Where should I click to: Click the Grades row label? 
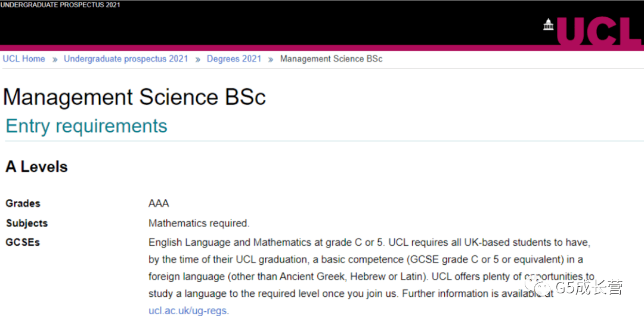tap(23, 203)
